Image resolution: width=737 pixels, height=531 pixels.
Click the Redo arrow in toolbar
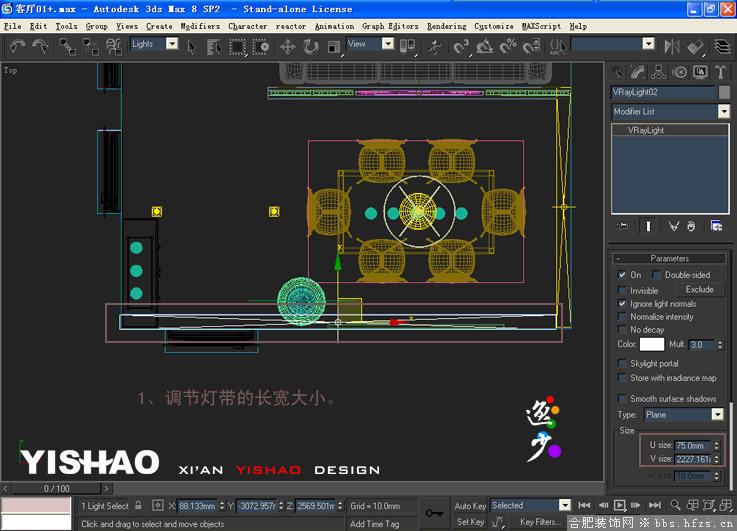click(x=40, y=47)
